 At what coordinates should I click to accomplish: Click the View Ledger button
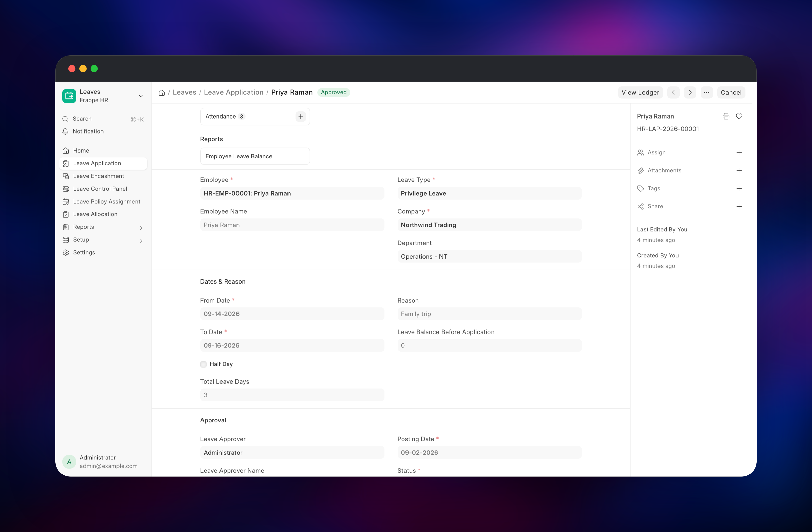640,92
